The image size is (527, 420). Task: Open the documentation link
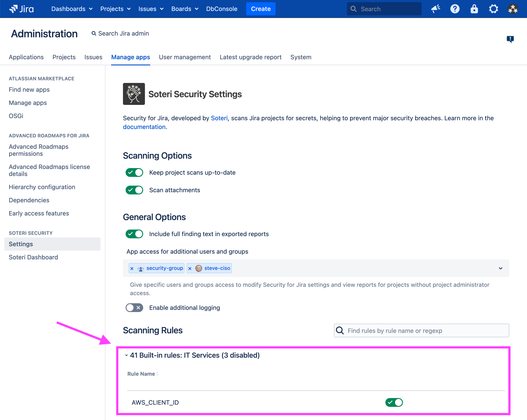(144, 127)
